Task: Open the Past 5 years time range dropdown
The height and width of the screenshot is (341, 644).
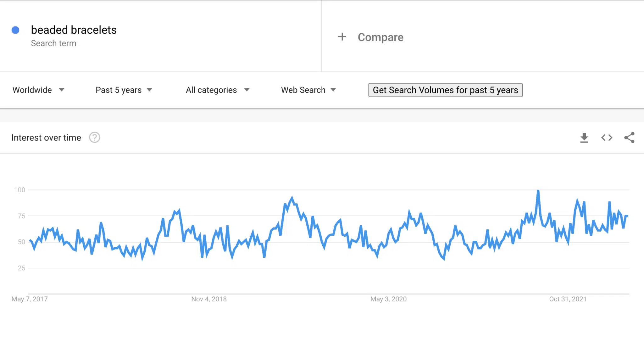Action: (124, 90)
